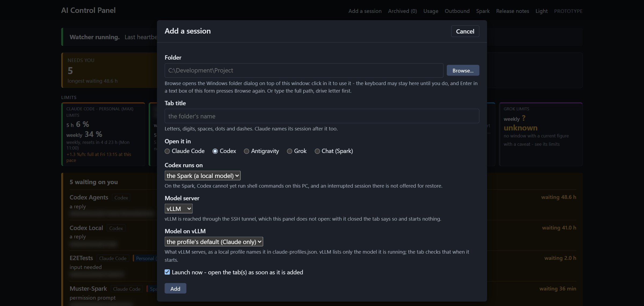644x306 pixels.
Task: Click the Needs You summary card
Action: (109, 70)
